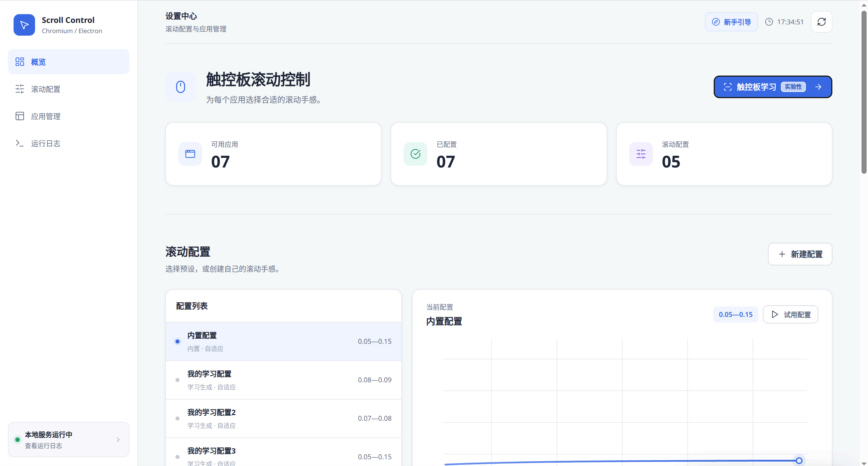Click the scrollbar up arrow
The image size is (868, 466).
coord(864,5)
